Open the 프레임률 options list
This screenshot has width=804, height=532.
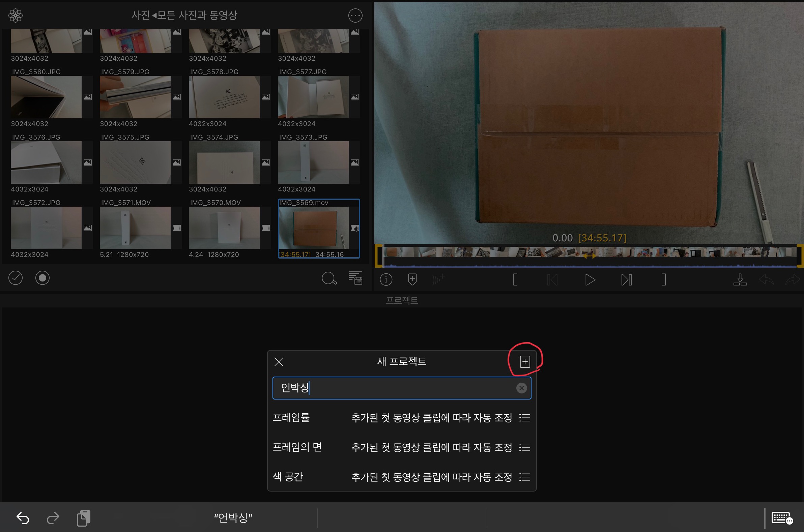click(524, 418)
